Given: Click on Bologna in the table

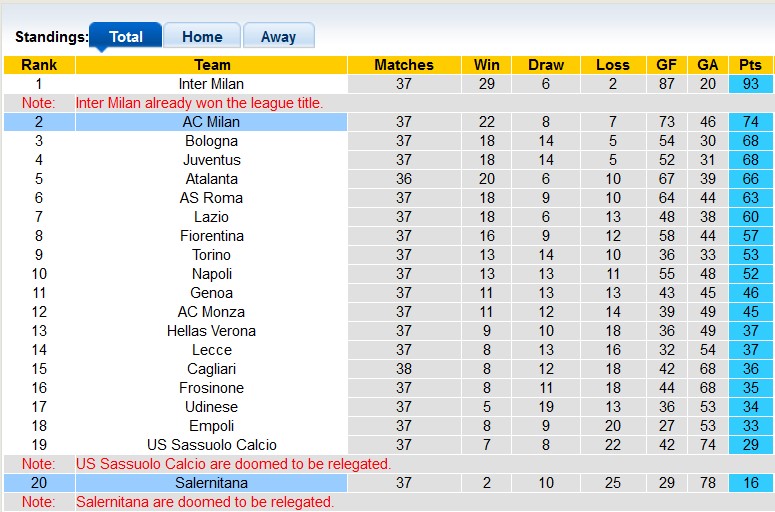Looking at the screenshot, I should coord(211,141).
